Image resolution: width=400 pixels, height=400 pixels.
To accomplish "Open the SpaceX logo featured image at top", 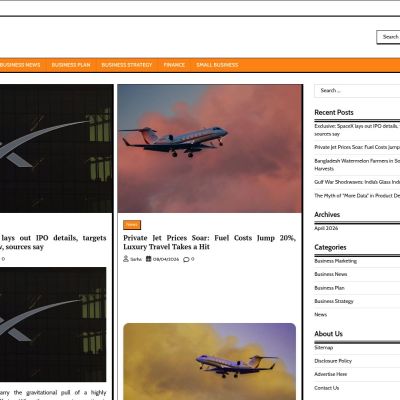I will (x=56, y=148).
